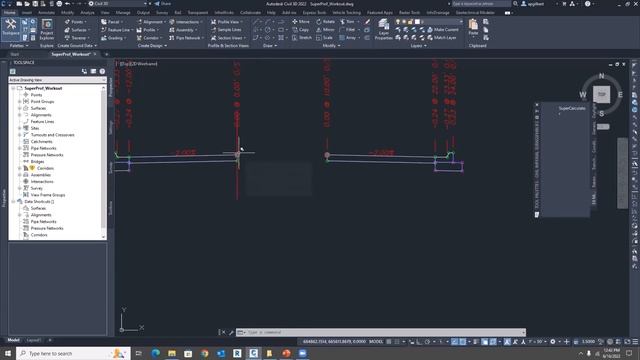The height and width of the screenshot is (360, 640).
Task: Click the Customization menu icon in status bar
Action: click(x=635, y=342)
